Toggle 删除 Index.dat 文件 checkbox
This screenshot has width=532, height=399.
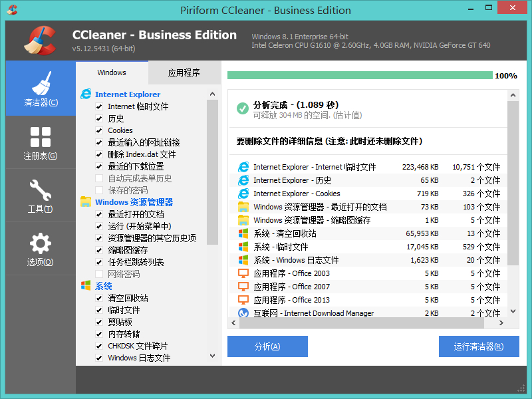point(99,154)
